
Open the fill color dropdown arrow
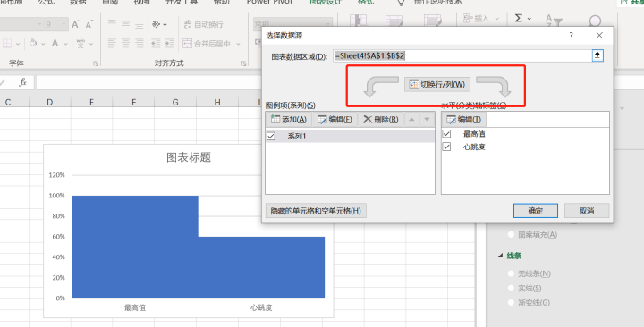(43, 44)
